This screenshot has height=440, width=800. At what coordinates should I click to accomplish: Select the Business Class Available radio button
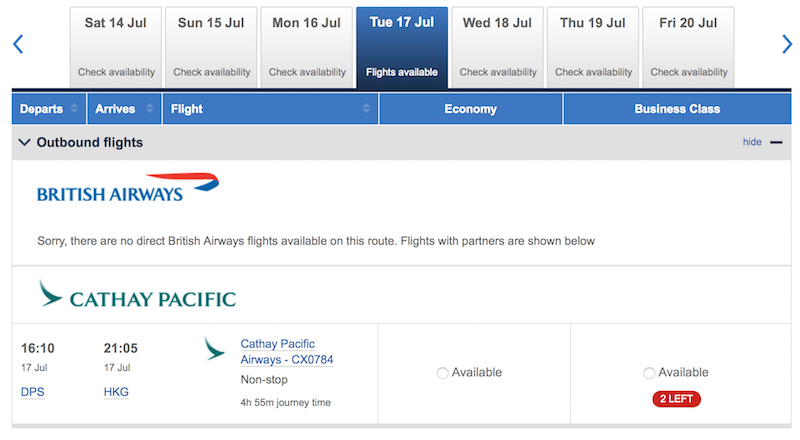(649, 373)
